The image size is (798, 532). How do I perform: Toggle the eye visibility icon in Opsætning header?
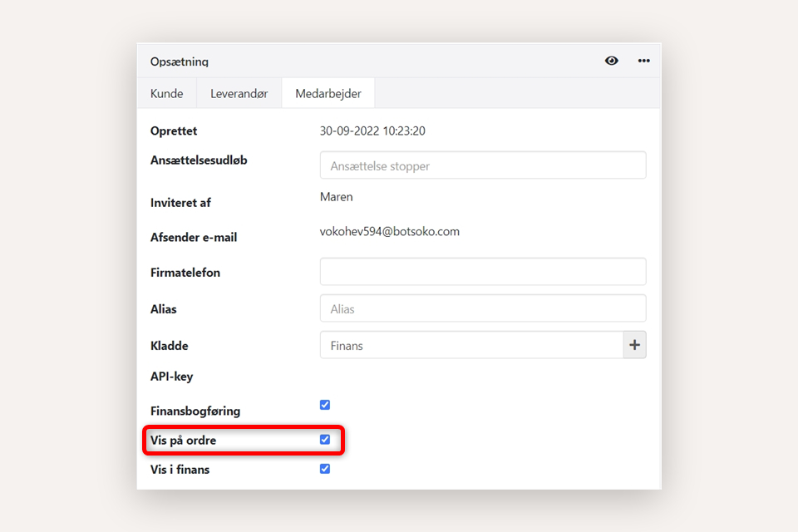click(612, 61)
